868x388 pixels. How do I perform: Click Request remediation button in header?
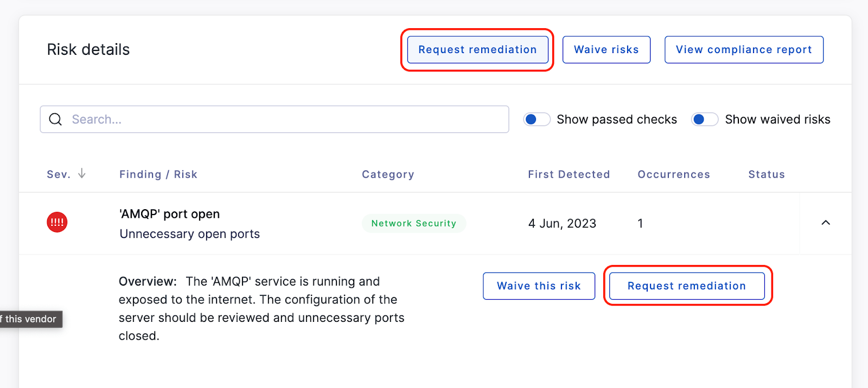coord(477,50)
